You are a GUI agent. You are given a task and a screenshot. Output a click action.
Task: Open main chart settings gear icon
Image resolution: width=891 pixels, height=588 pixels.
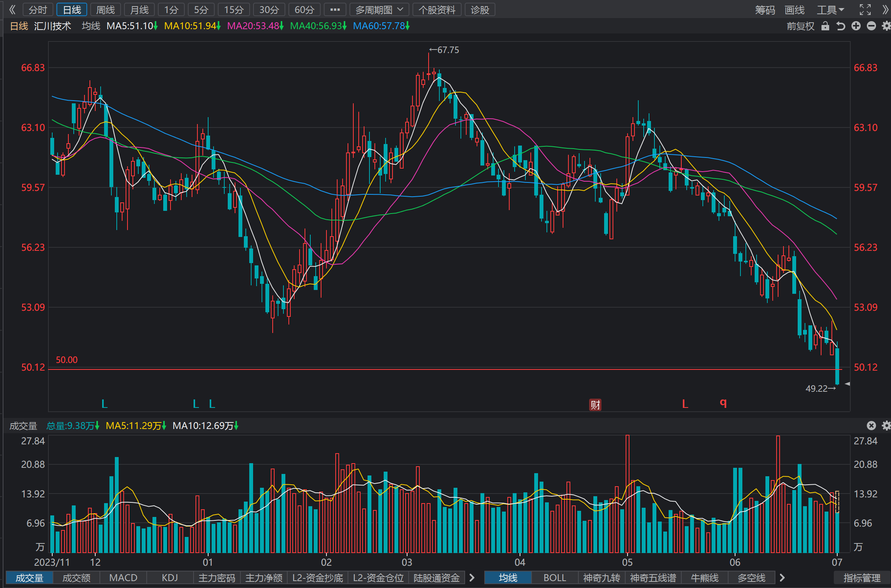[886, 26]
